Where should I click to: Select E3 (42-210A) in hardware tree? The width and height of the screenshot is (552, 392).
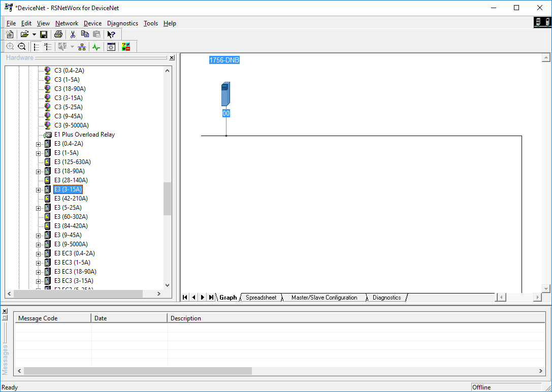pyautogui.click(x=71, y=199)
